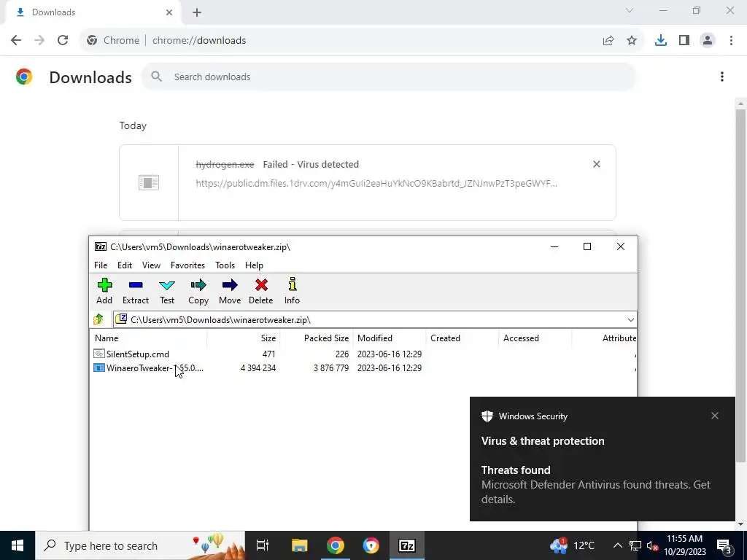This screenshot has height=560, width=747.
Task: Go up one folder level in 7-Zip
Action: tap(98, 319)
